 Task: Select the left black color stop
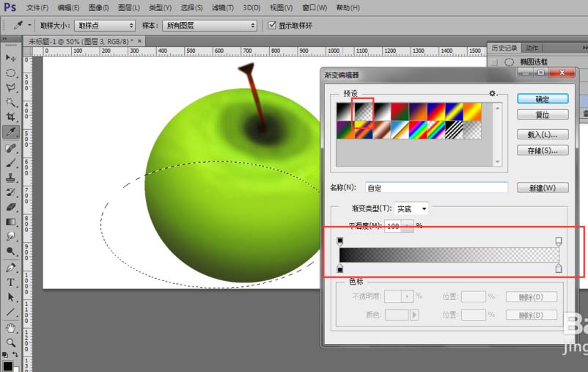pos(340,268)
